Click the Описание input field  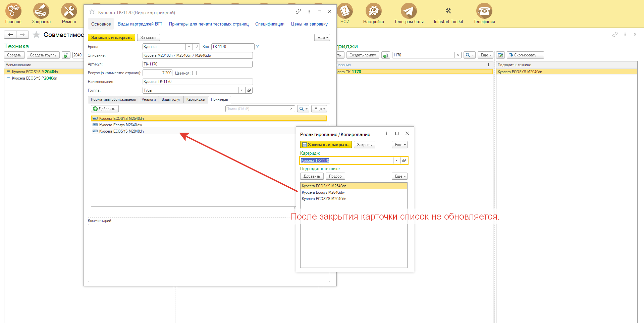(198, 55)
